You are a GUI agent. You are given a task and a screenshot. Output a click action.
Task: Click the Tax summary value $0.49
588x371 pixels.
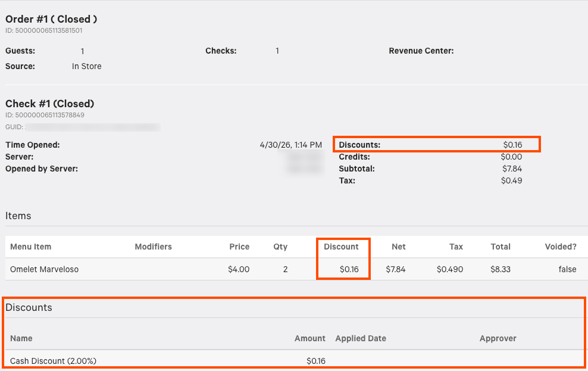[x=511, y=181]
